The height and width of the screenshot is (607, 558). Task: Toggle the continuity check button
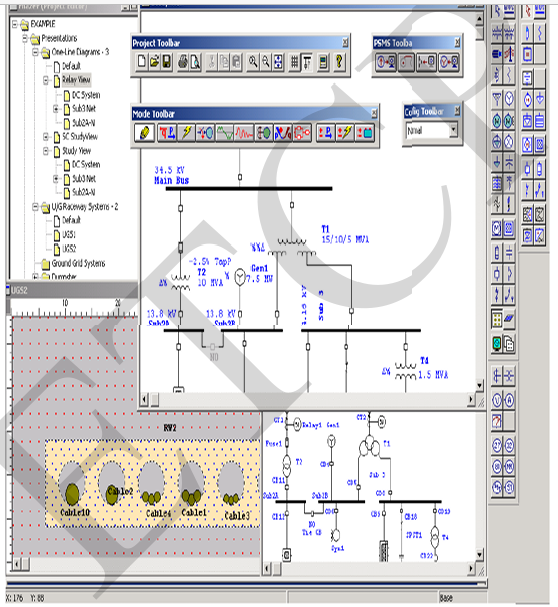click(307, 62)
